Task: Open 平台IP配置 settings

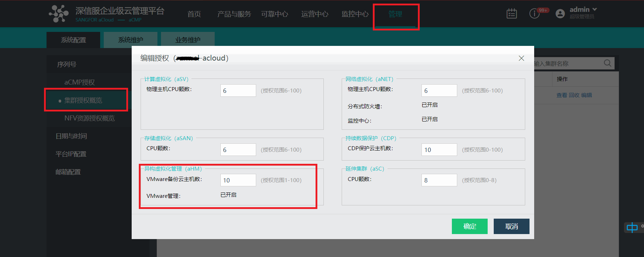Action: [x=71, y=154]
